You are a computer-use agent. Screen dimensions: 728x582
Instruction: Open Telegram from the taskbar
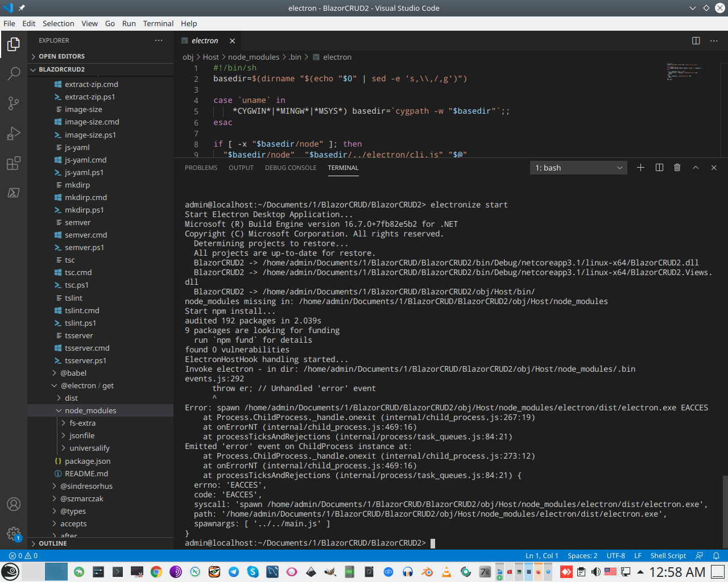[234, 572]
